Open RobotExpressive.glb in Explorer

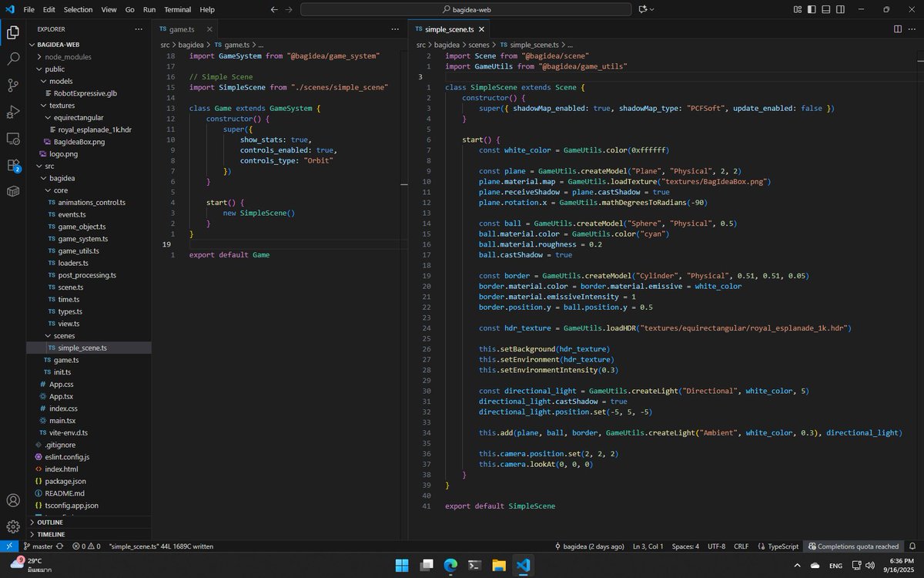click(x=85, y=93)
